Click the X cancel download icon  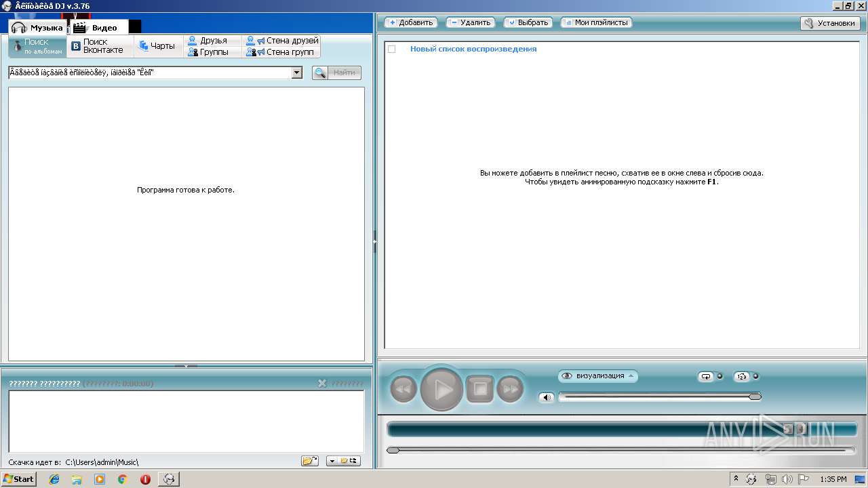(322, 384)
